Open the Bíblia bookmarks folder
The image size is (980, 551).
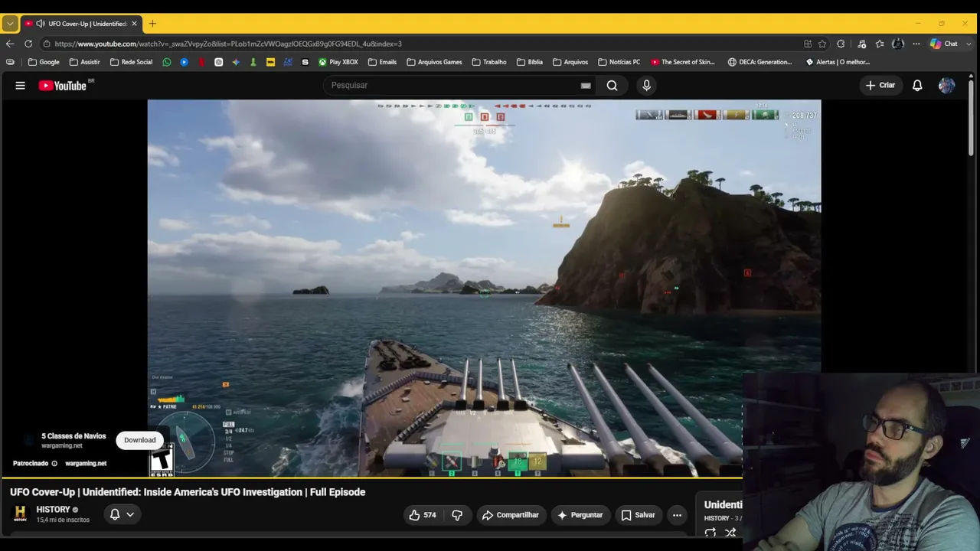[x=530, y=62]
